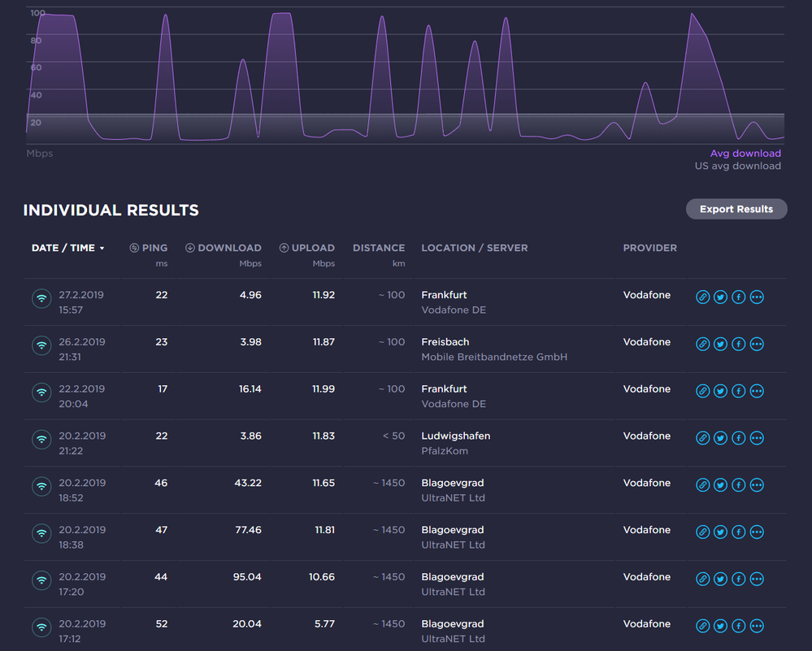Click the Export Results button
Viewport: 812px width, 651px height.
[x=736, y=209]
